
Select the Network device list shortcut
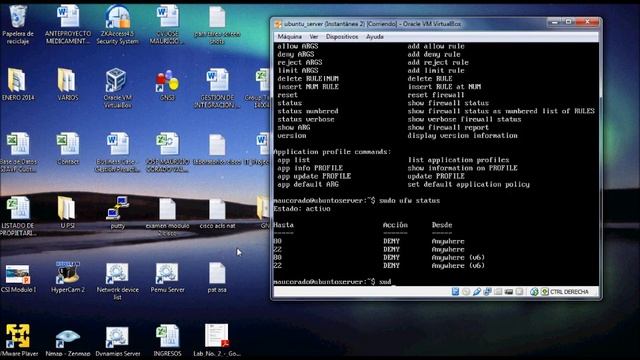(x=118, y=281)
